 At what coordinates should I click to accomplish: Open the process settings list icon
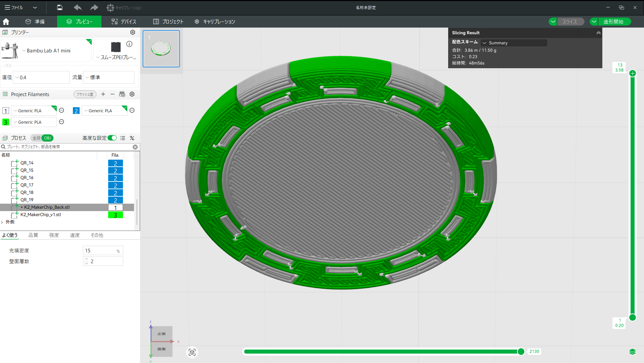point(123,138)
